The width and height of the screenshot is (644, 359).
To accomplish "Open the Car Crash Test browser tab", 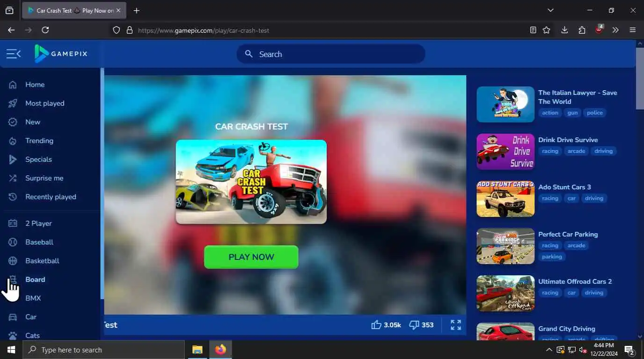I will click(74, 10).
